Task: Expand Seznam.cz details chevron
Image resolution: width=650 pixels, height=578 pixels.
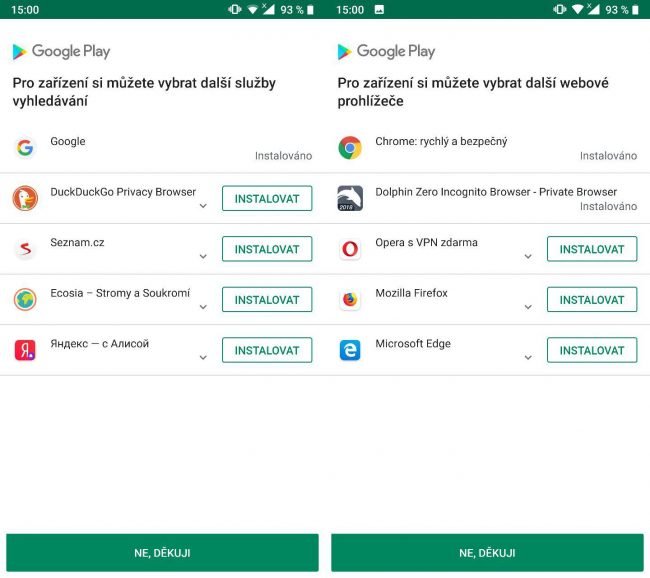Action: click(x=203, y=256)
